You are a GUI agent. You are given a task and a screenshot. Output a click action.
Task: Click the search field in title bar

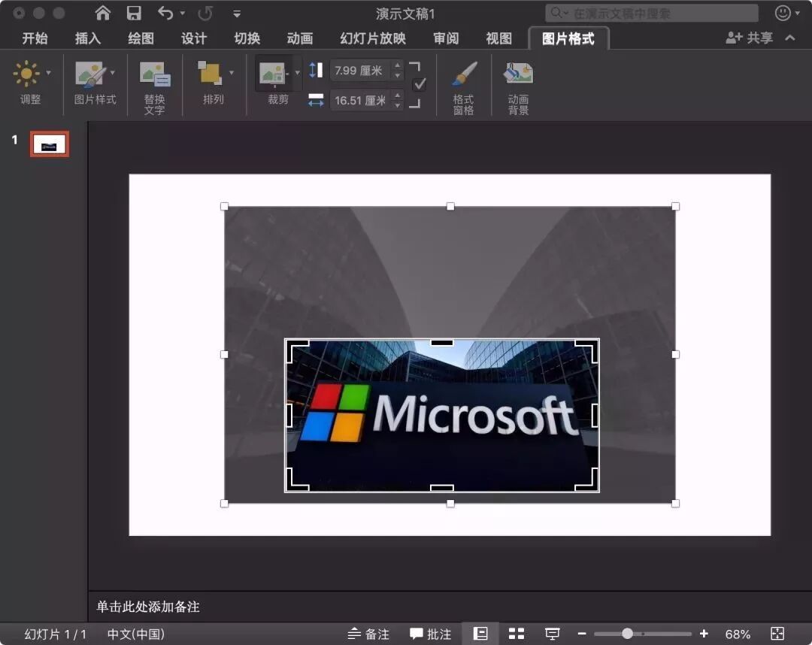tap(651, 13)
